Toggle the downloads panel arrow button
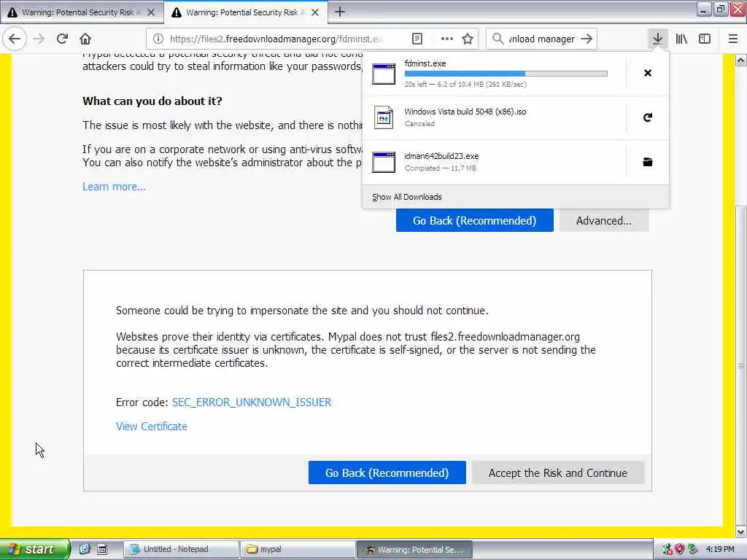Screen dimensions: 747x560 pyautogui.click(x=657, y=39)
